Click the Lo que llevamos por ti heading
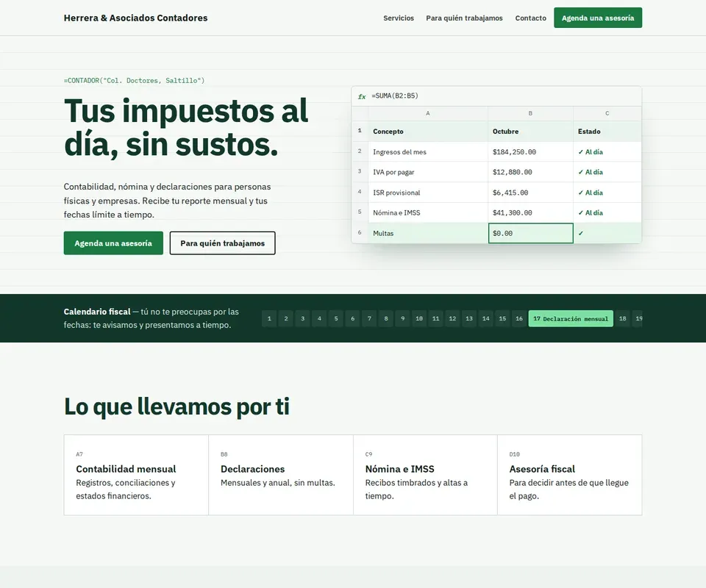 coord(176,406)
